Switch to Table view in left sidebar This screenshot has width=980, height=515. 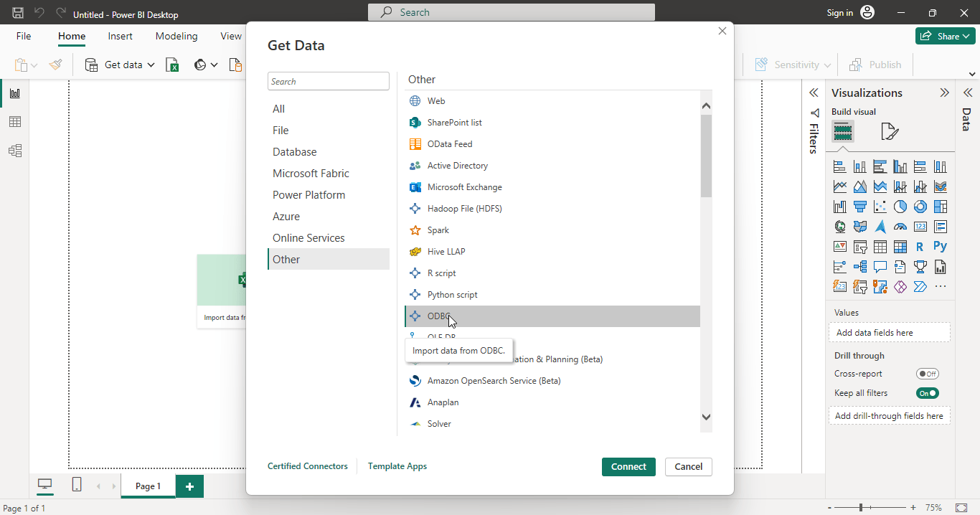coord(14,122)
